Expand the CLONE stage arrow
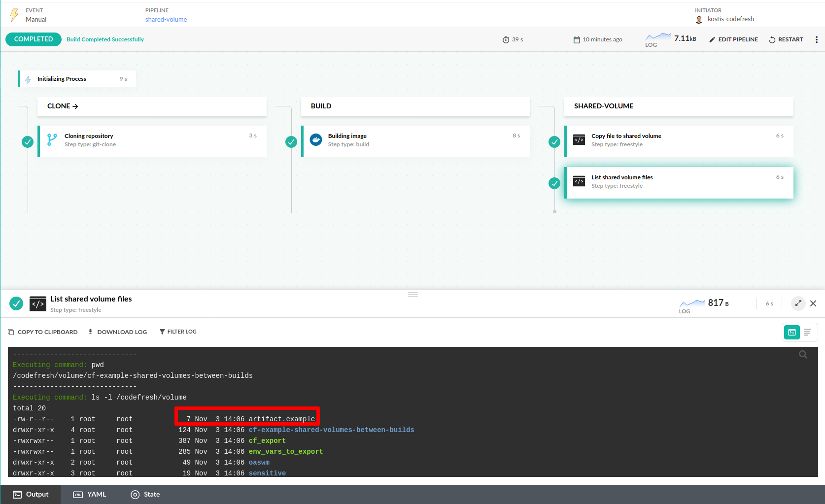 (75, 106)
